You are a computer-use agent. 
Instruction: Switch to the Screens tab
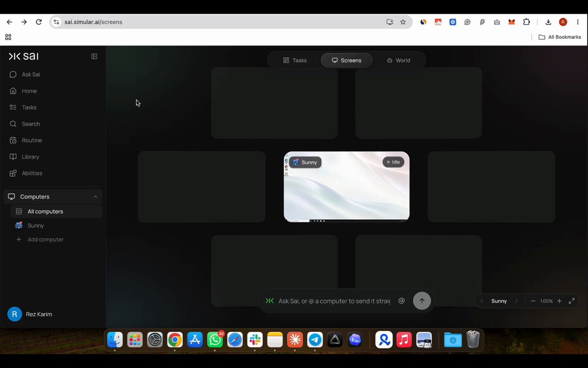point(346,60)
